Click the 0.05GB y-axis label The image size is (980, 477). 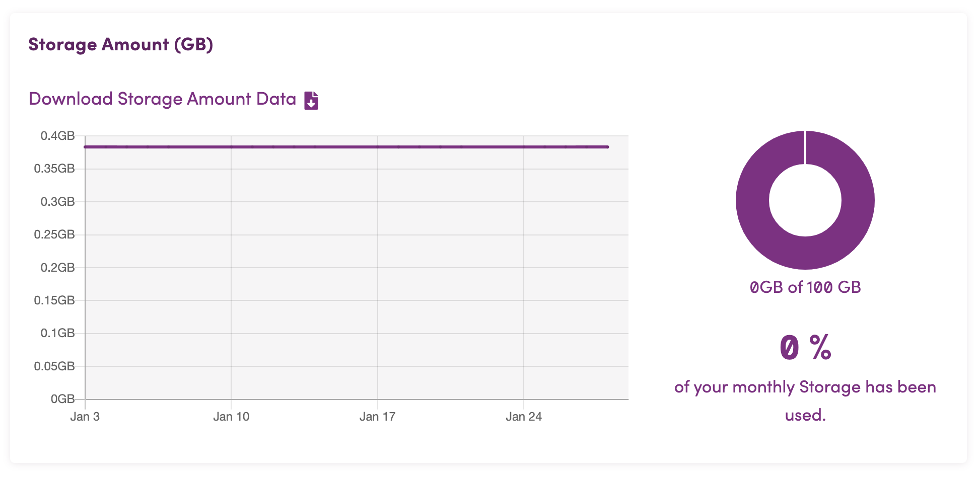54,366
